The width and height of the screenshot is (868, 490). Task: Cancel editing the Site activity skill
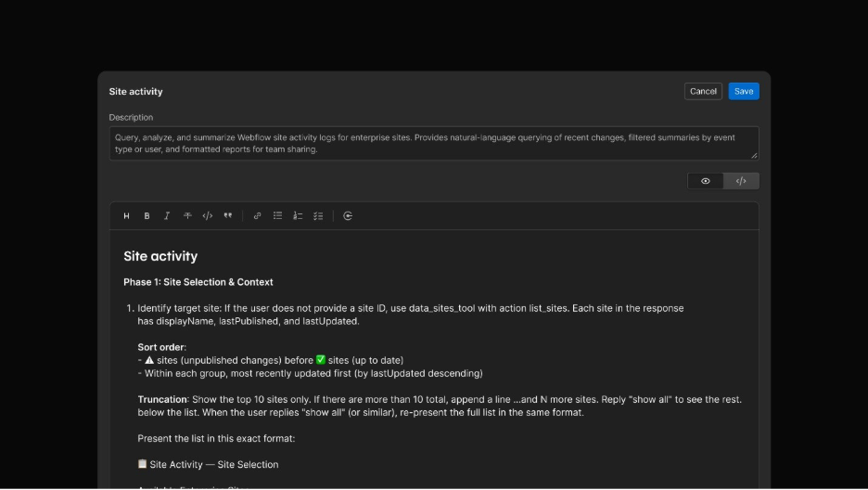[703, 91]
